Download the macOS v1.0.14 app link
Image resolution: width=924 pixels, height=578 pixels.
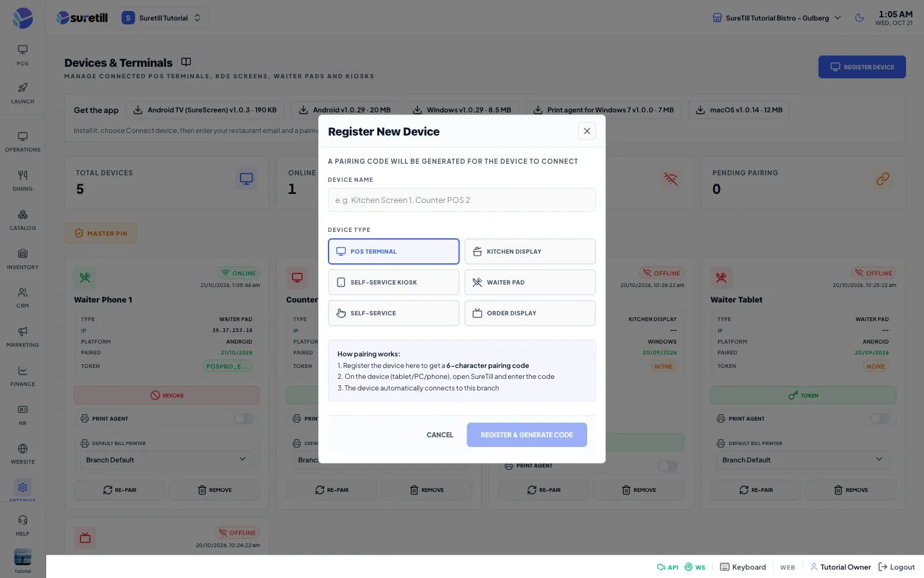pos(739,110)
